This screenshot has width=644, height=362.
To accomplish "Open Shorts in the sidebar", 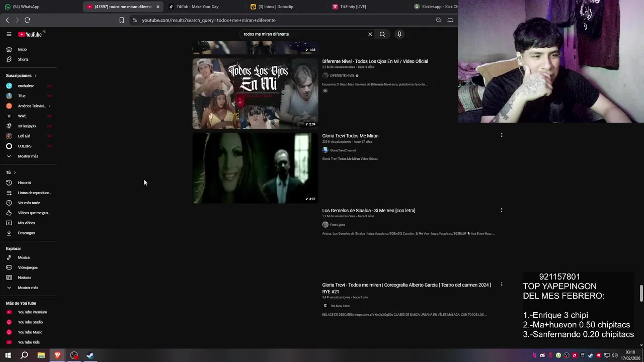I will point(28,59).
